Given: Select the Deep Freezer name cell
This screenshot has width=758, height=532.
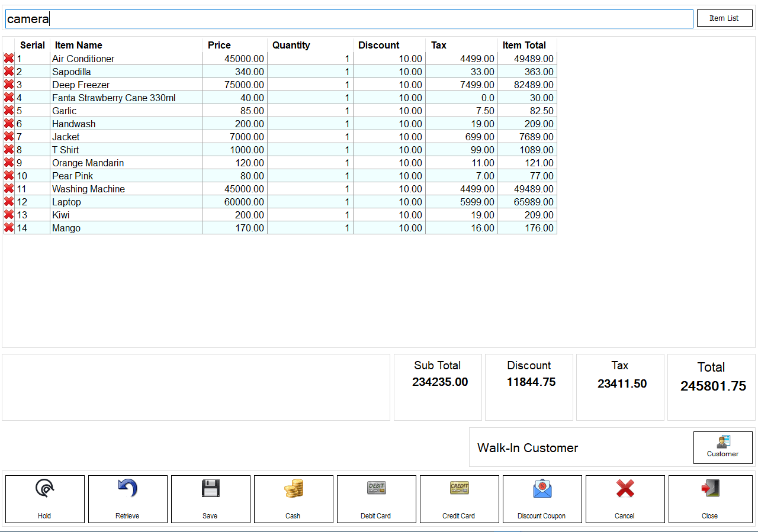Looking at the screenshot, I should click(x=127, y=85).
